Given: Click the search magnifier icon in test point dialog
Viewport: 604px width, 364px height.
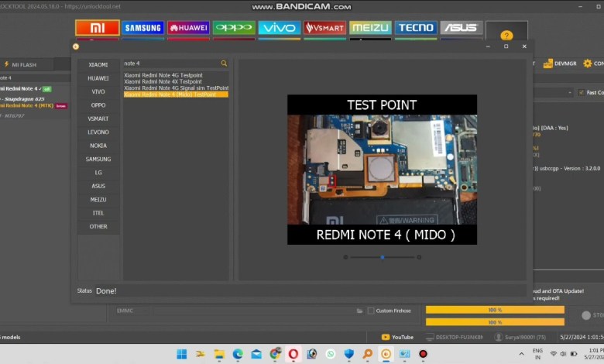Looking at the screenshot, I should [224, 64].
